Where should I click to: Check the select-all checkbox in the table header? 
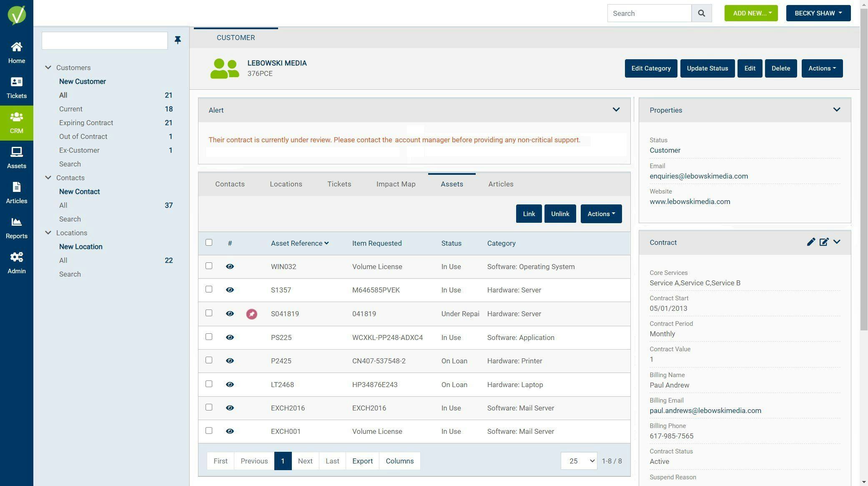[x=209, y=243]
